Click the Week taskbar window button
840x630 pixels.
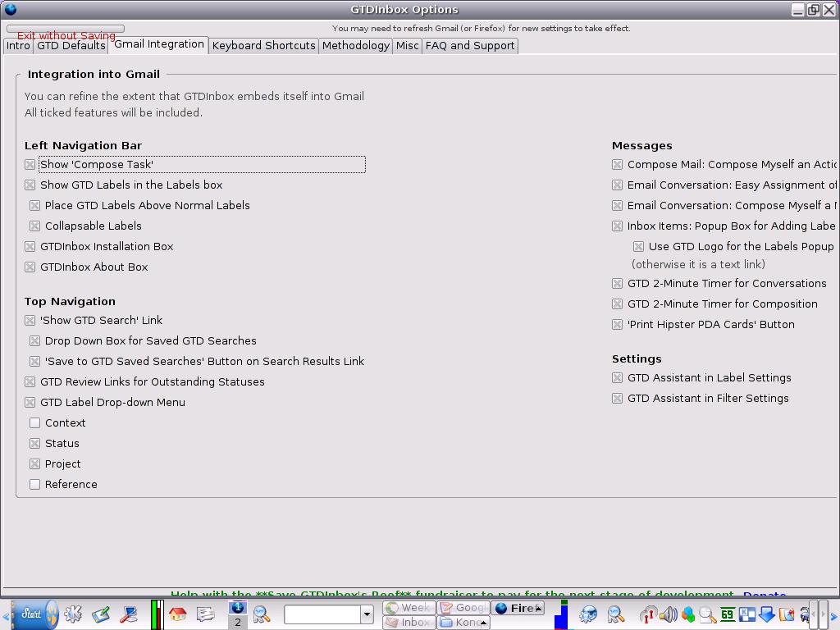pyautogui.click(x=409, y=608)
